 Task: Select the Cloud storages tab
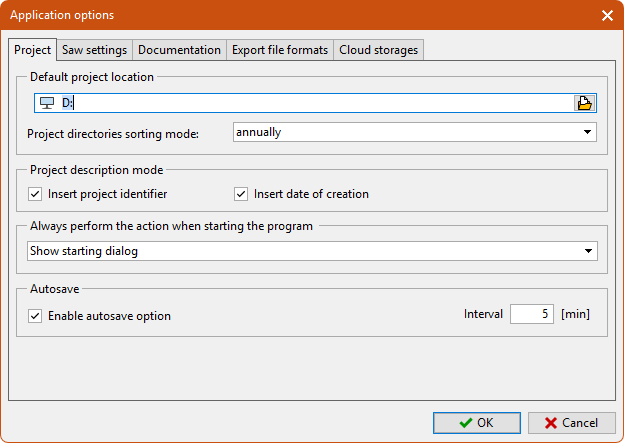379,50
